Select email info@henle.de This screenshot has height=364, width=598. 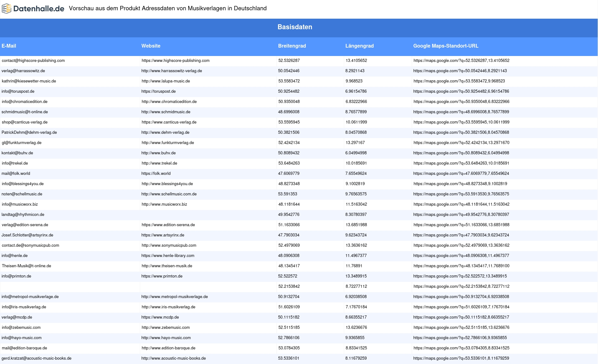coord(15,256)
